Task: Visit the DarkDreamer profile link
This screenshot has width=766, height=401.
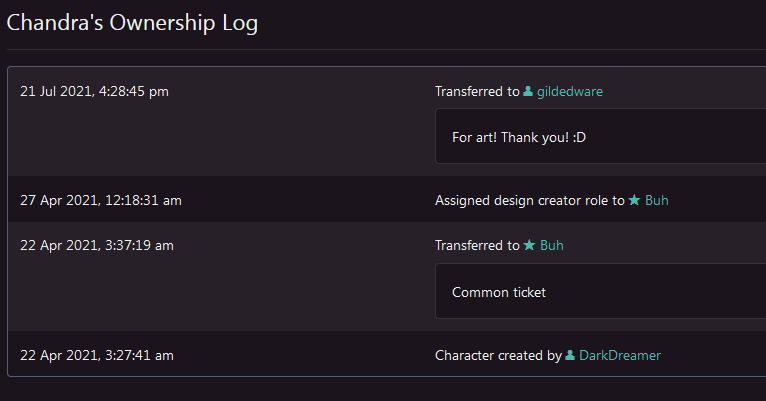Action: (620, 355)
